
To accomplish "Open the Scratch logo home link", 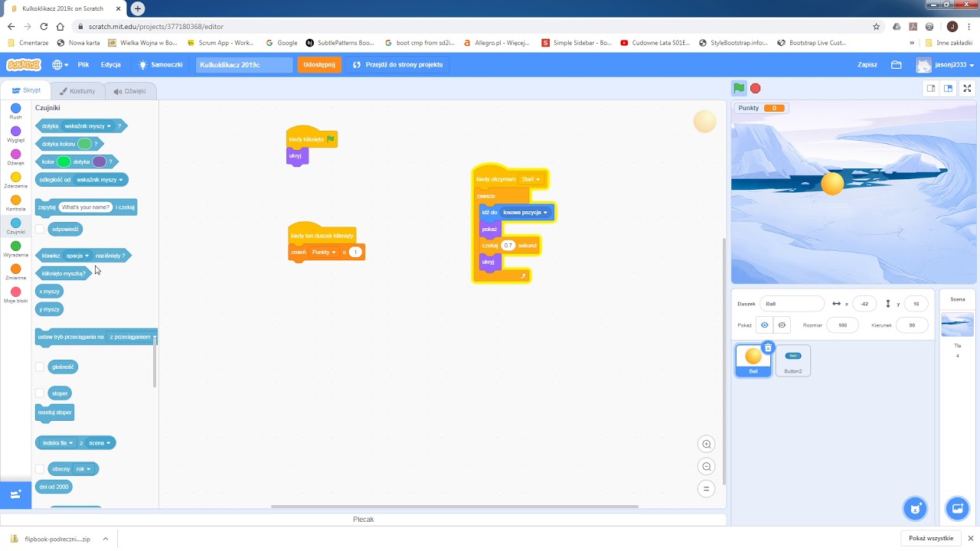I will (24, 65).
